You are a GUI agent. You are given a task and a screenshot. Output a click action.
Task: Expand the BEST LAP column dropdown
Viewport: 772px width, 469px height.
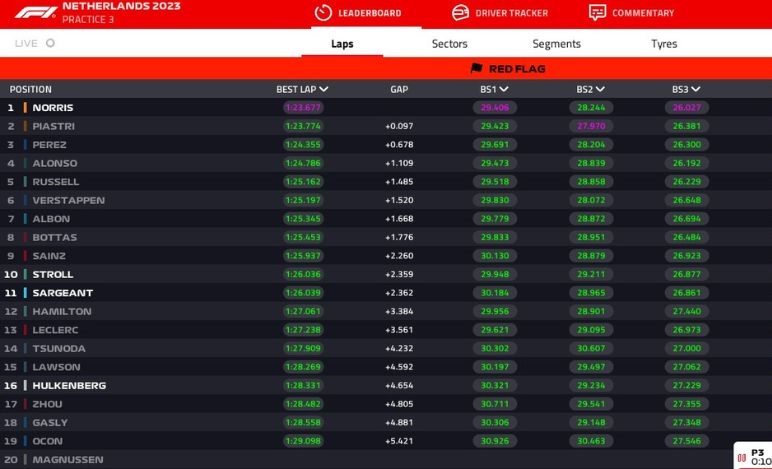[x=324, y=90]
